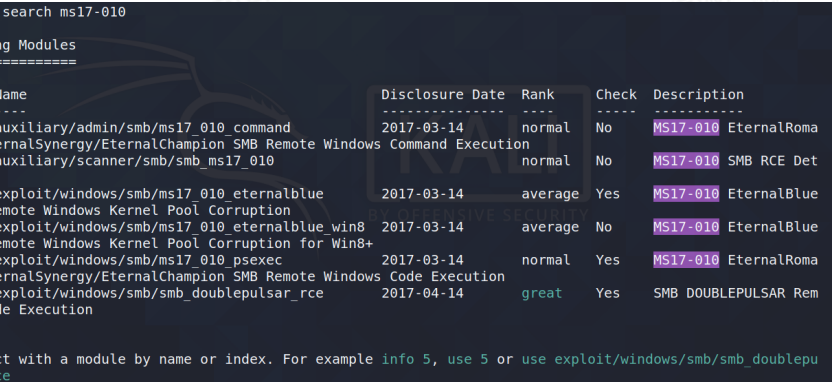
Task: Click 'average' rank in ms17_010_eternalblue_win8 row
Action: coord(550,228)
